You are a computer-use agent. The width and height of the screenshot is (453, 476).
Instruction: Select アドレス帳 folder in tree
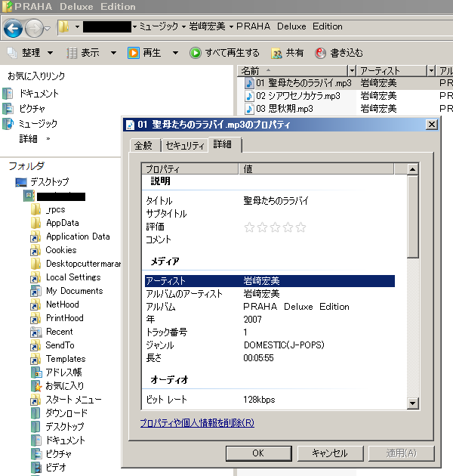point(63,372)
